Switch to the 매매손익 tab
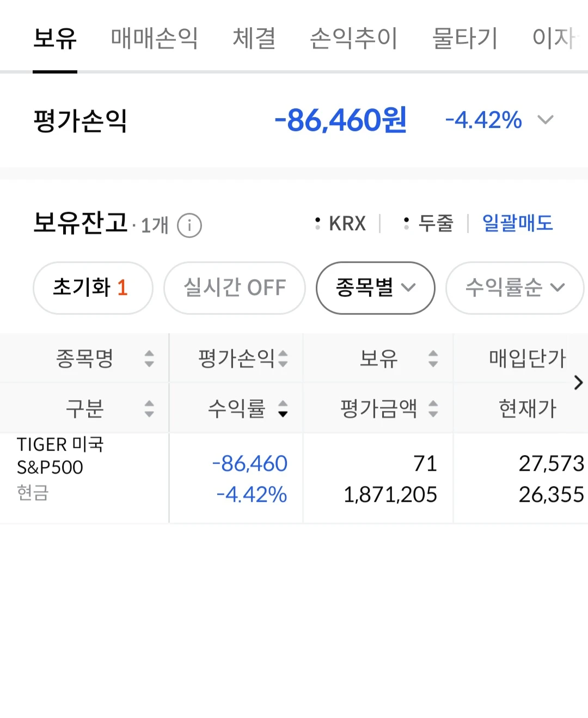Screen dimensions: 588x718 tap(154, 38)
